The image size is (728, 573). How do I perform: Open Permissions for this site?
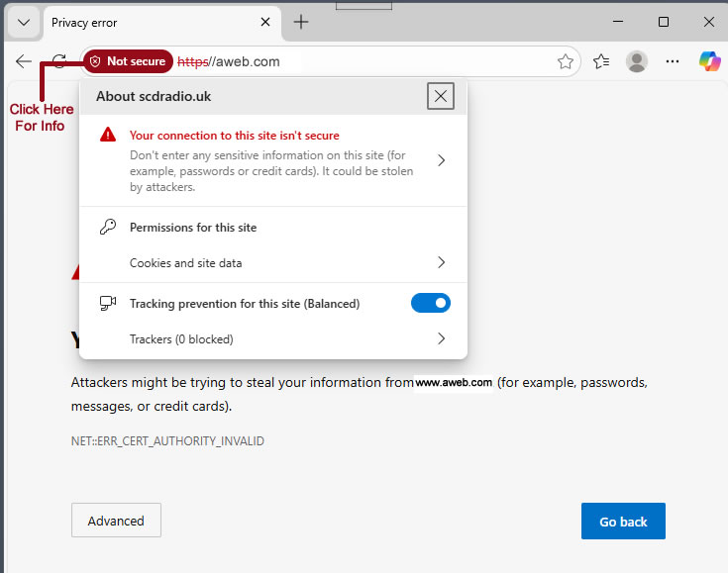(193, 228)
